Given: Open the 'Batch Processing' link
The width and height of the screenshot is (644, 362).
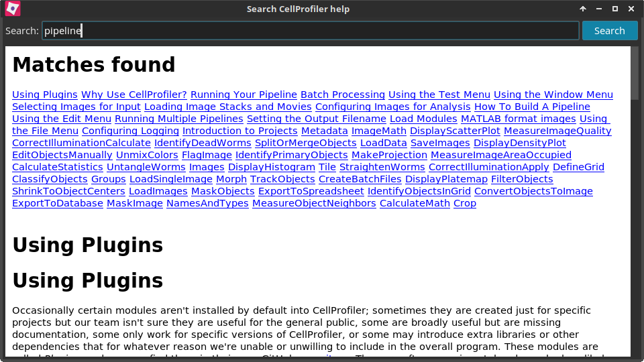Looking at the screenshot, I should pos(343,95).
